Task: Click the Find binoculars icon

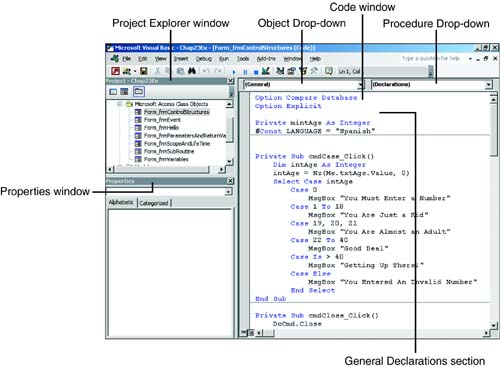Action: click(x=192, y=71)
